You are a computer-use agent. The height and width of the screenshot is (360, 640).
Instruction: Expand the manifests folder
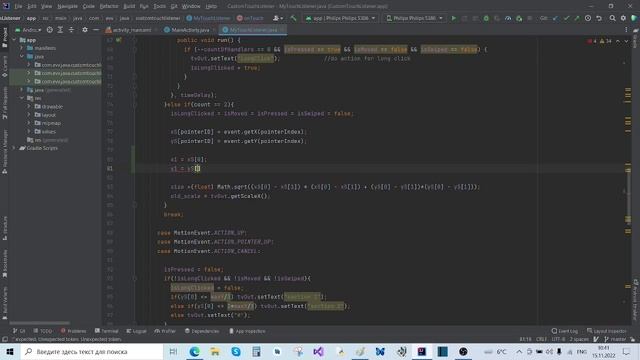[22, 48]
